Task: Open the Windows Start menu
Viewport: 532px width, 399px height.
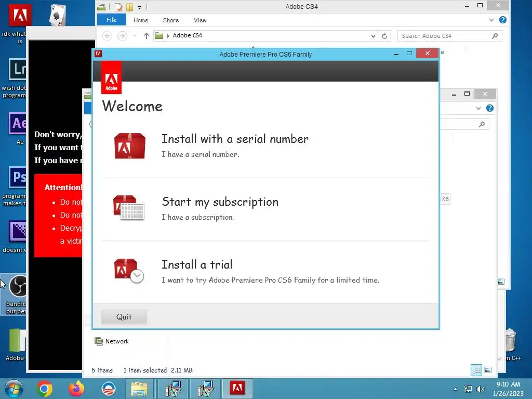Action: point(14,389)
